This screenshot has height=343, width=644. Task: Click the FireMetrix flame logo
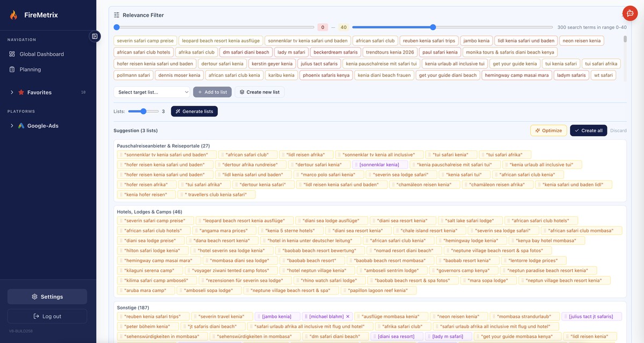14,14
